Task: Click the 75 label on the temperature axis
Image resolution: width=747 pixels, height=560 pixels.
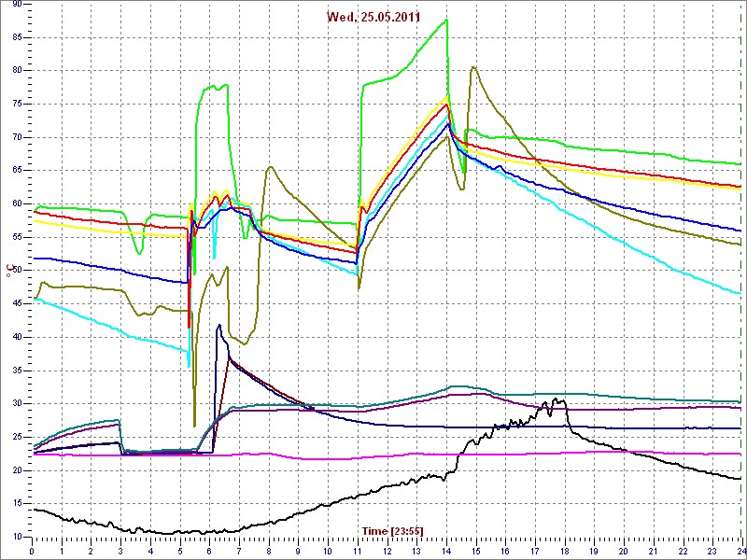Action: pyautogui.click(x=16, y=104)
